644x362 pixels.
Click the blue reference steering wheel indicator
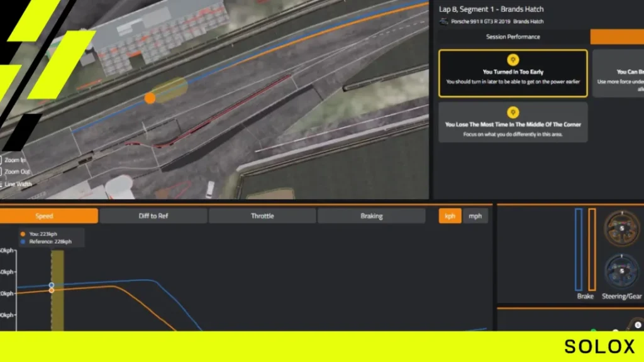621,271
